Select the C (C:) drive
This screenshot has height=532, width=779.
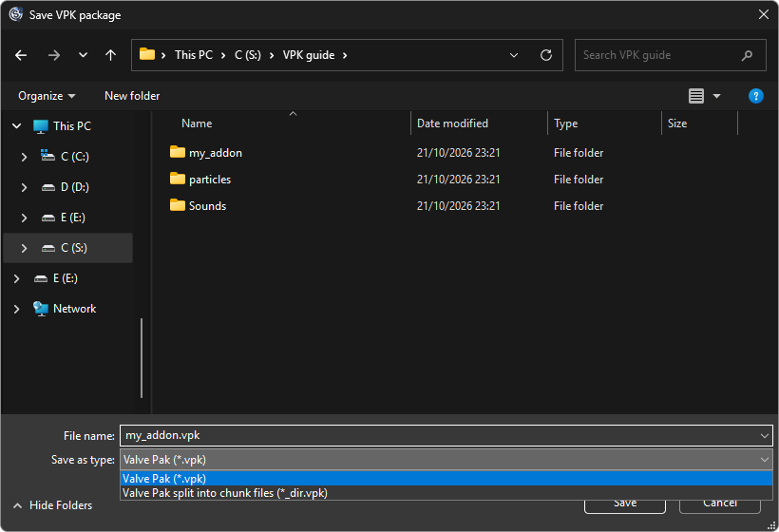74,157
